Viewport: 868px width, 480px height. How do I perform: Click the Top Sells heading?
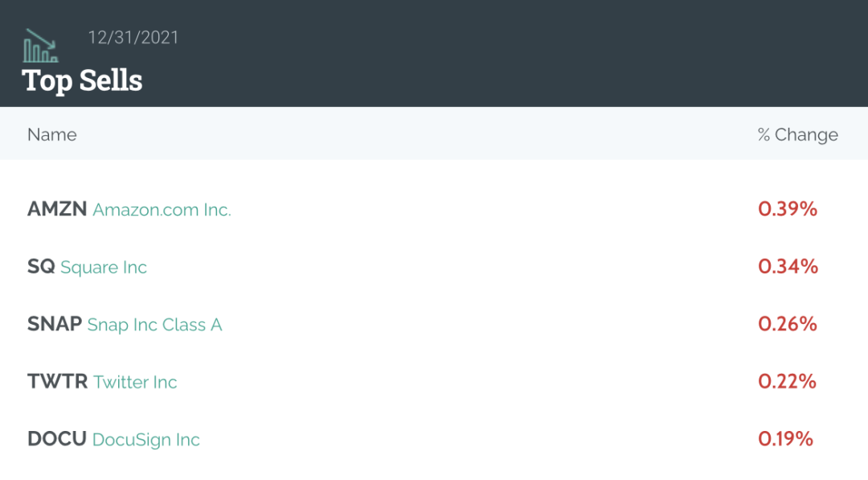tap(83, 80)
